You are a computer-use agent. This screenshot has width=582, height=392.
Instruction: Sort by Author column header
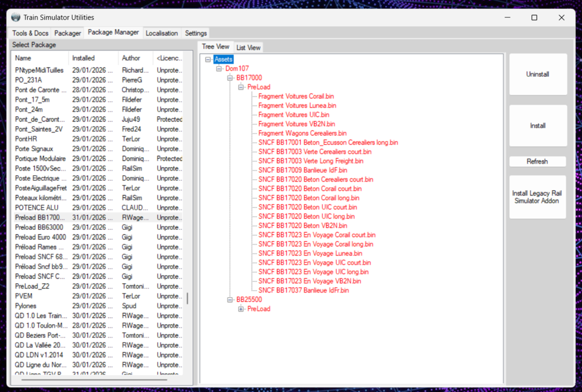pos(136,58)
